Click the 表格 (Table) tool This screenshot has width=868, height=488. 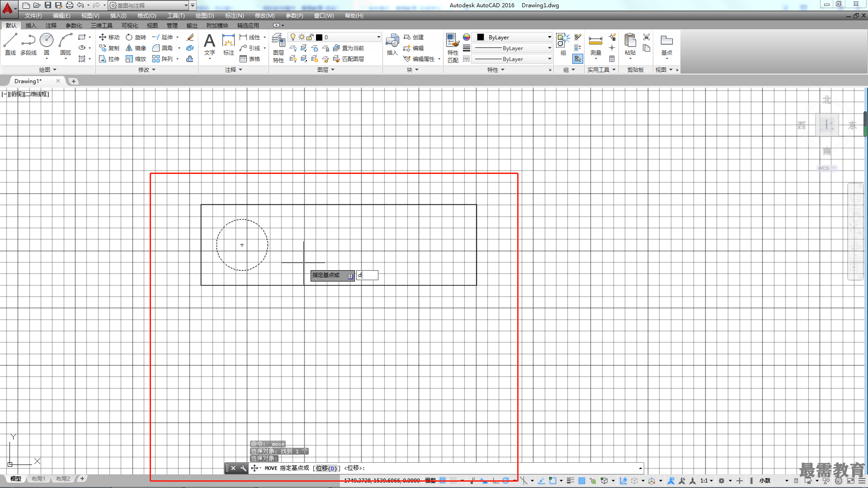click(250, 59)
